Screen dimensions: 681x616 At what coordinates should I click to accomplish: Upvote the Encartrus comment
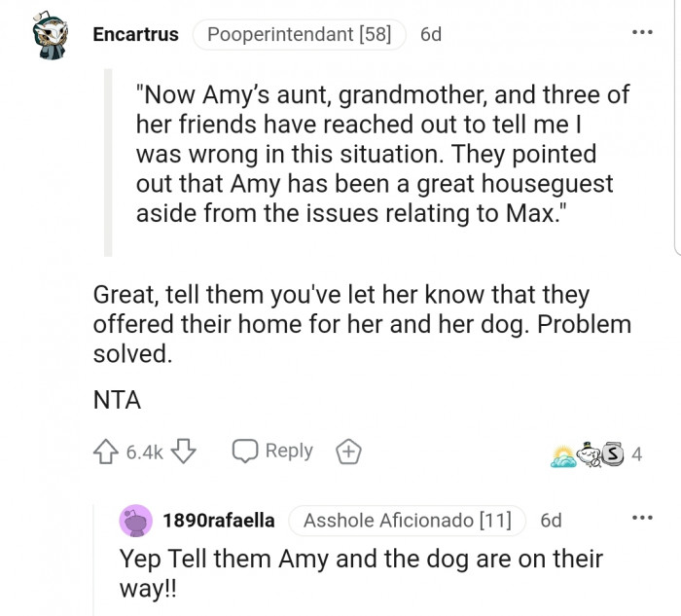pyautogui.click(x=106, y=452)
